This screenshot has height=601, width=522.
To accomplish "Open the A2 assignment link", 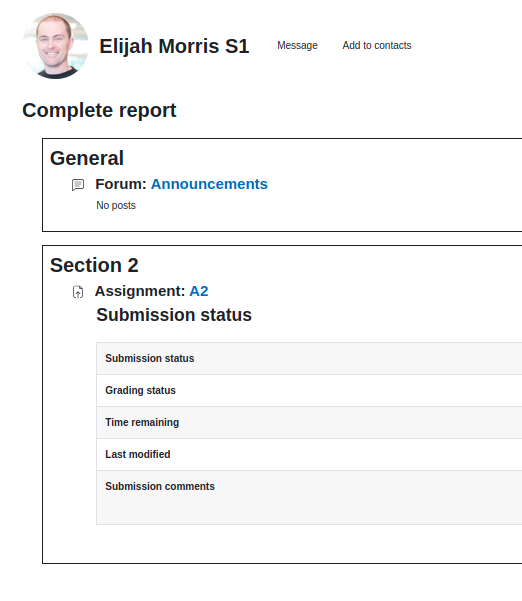I will [199, 291].
